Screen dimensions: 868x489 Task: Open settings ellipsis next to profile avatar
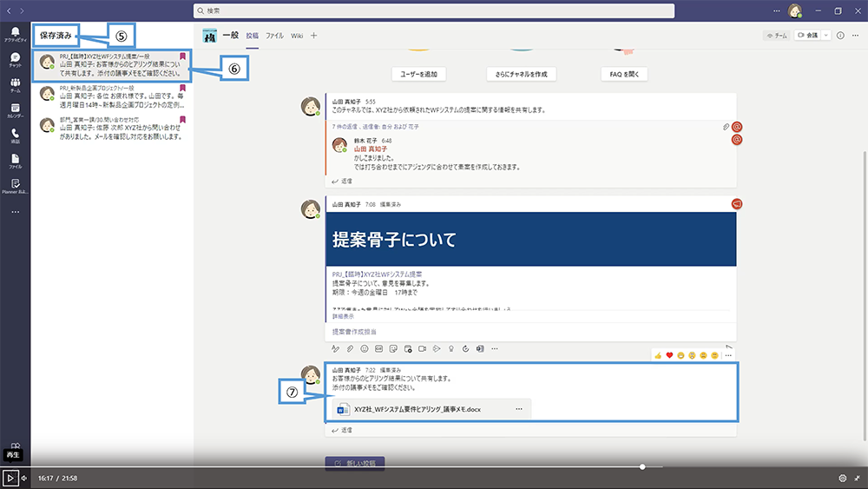click(776, 10)
